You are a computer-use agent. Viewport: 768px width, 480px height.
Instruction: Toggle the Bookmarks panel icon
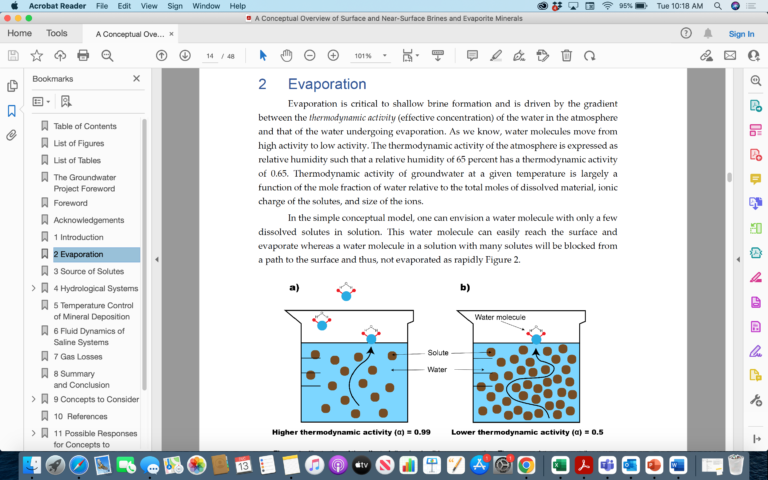coord(12,111)
